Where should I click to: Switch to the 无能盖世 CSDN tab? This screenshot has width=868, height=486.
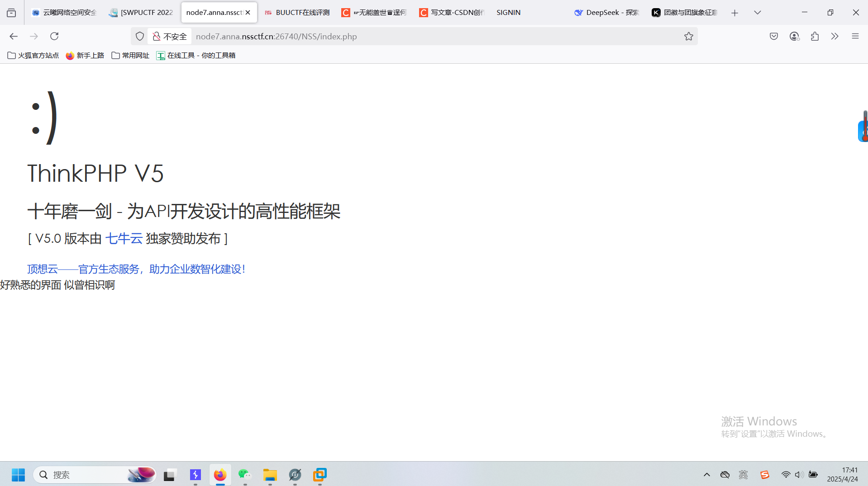pyautogui.click(x=374, y=13)
